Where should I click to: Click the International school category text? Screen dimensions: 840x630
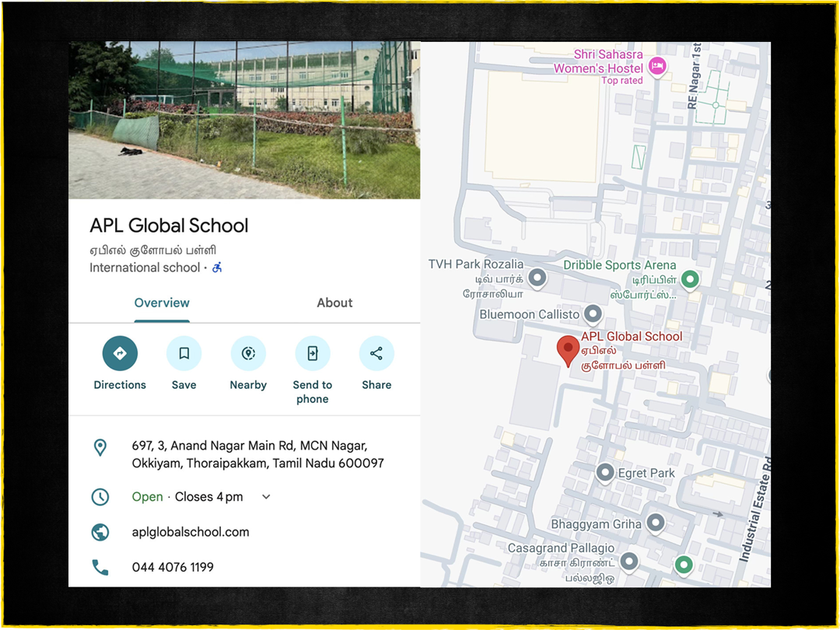pyautogui.click(x=145, y=268)
